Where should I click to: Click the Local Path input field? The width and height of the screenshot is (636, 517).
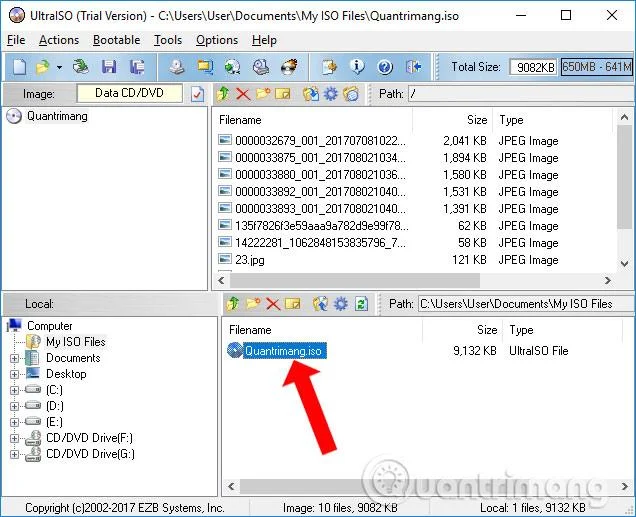coord(526,304)
